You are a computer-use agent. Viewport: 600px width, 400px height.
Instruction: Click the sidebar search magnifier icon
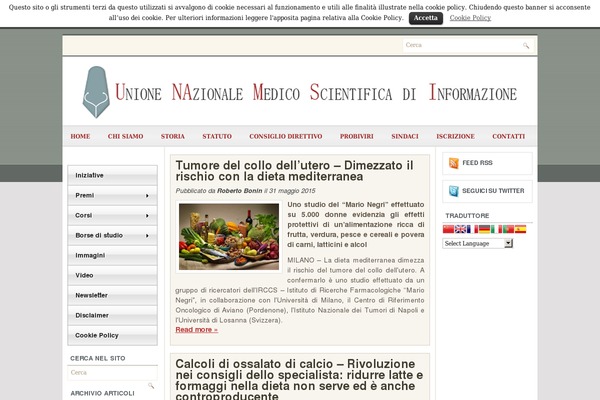151,386
